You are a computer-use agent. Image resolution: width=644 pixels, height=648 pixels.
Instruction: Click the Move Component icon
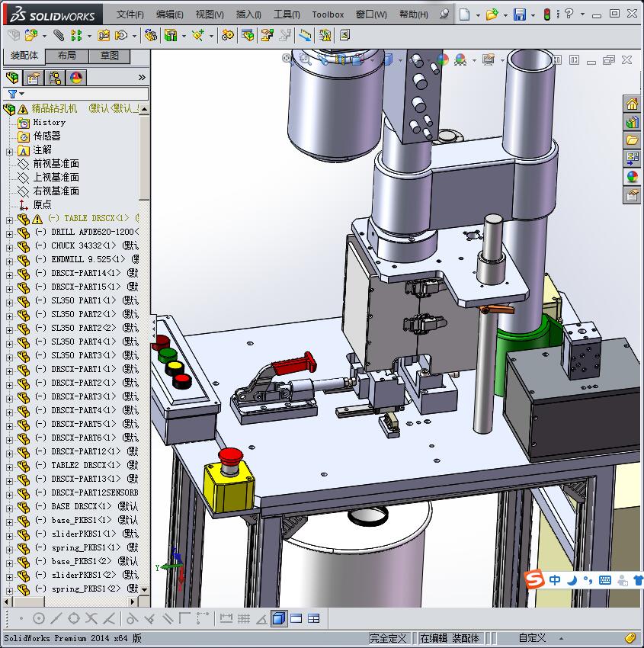121,35
